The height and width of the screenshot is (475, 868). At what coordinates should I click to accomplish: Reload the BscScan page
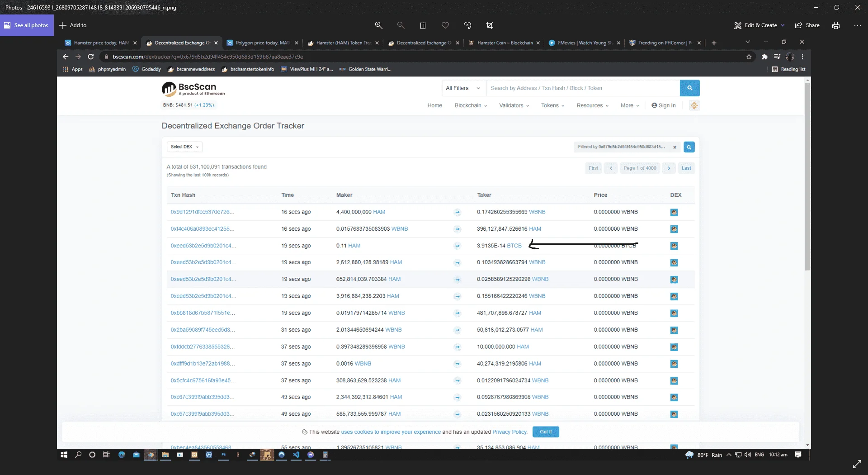tap(91, 57)
